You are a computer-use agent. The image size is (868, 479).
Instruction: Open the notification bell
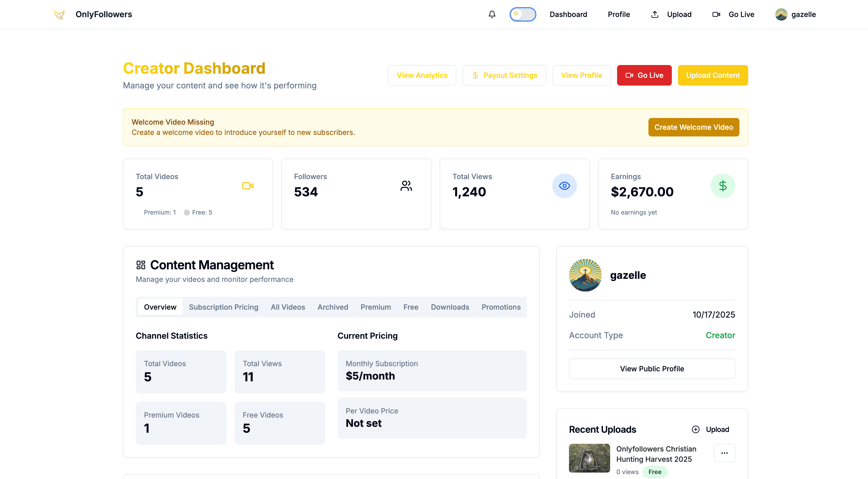click(x=492, y=14)
